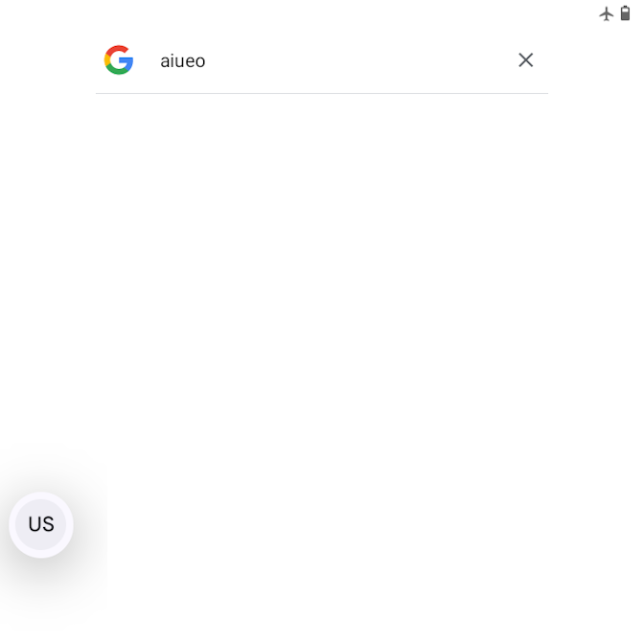Select the Google search provider logo
Image resolution: width=644 pixels, height=644 pixels.
[x=119, y=60]
